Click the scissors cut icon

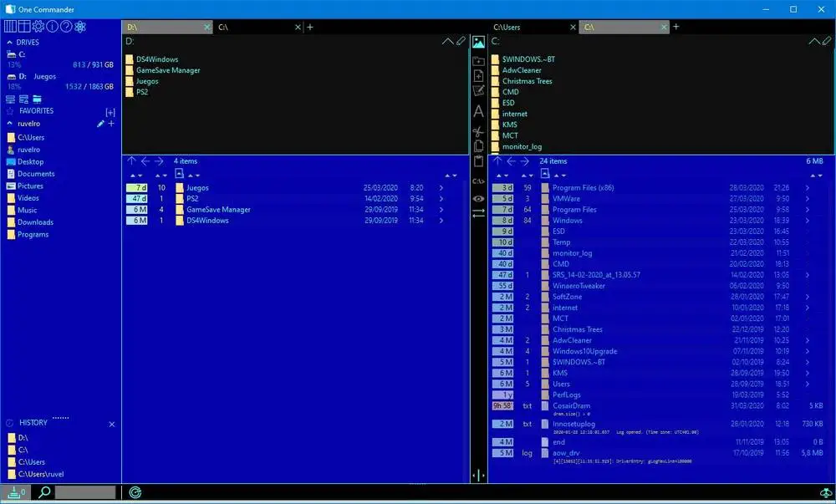point(479,131)
